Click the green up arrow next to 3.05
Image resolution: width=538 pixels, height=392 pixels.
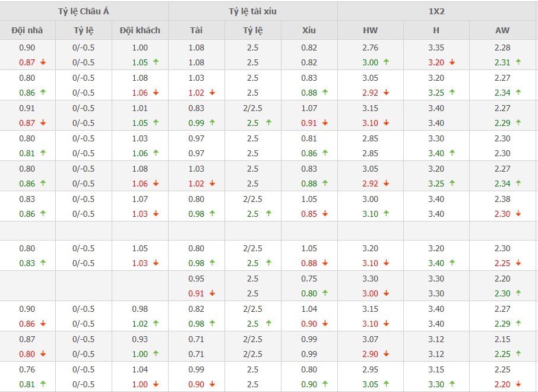pos(386,384)
